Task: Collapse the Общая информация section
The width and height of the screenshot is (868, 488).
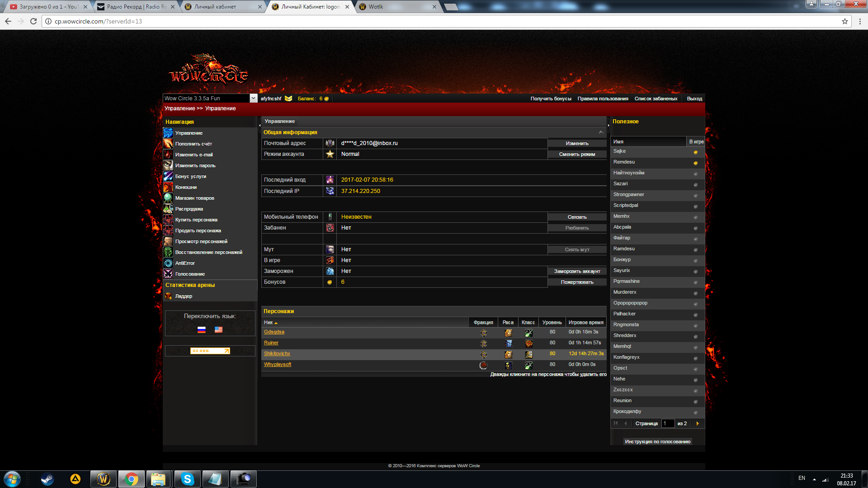Action: [601, 132]
